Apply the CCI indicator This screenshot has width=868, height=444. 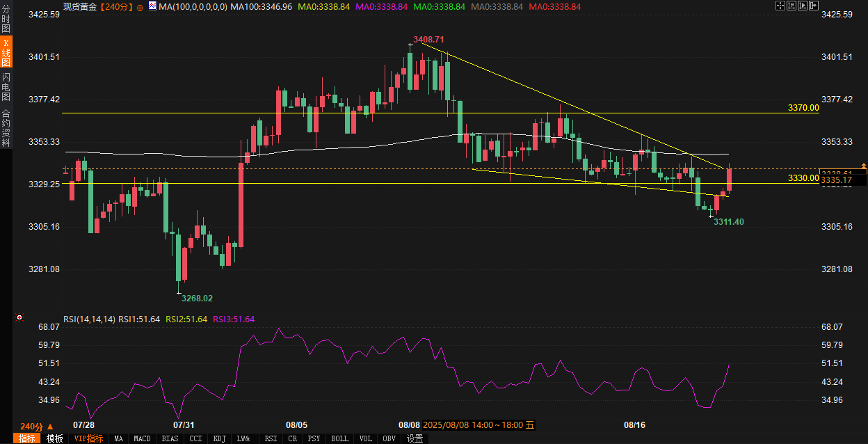pos(195,438)
